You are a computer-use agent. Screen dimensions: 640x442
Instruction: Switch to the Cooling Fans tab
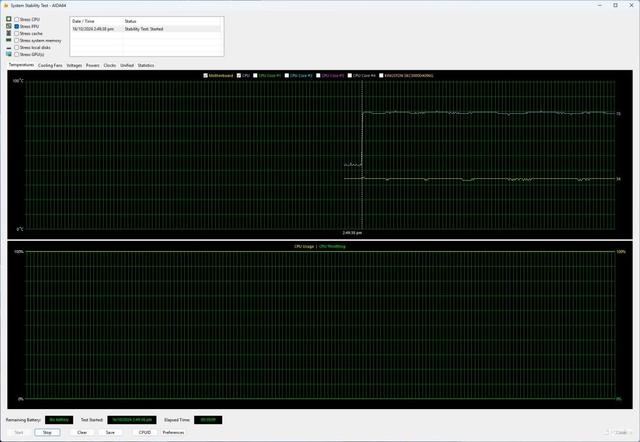(x=50, y=65)
